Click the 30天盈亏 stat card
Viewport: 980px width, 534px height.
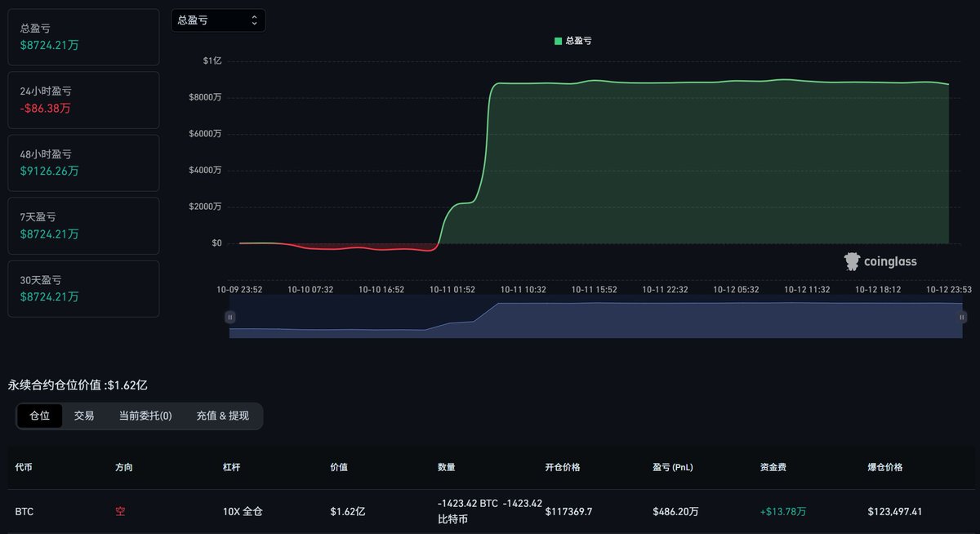83,288
